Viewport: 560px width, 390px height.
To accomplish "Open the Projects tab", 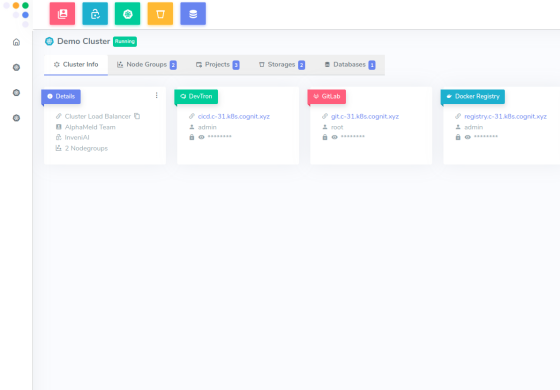I will (218, 65).
